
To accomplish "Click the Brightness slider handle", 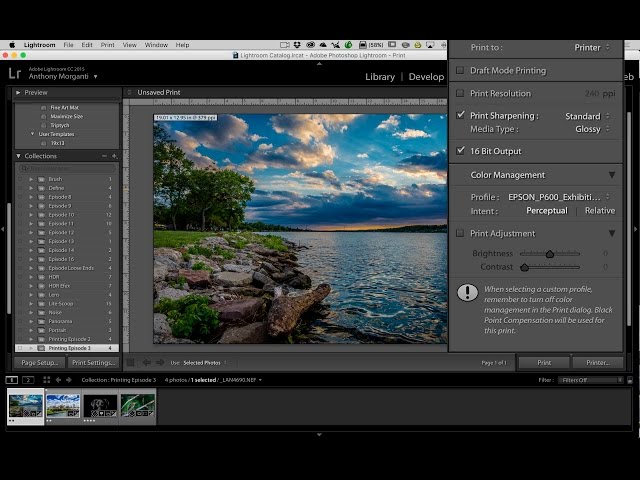I will [x=549, y=254].
